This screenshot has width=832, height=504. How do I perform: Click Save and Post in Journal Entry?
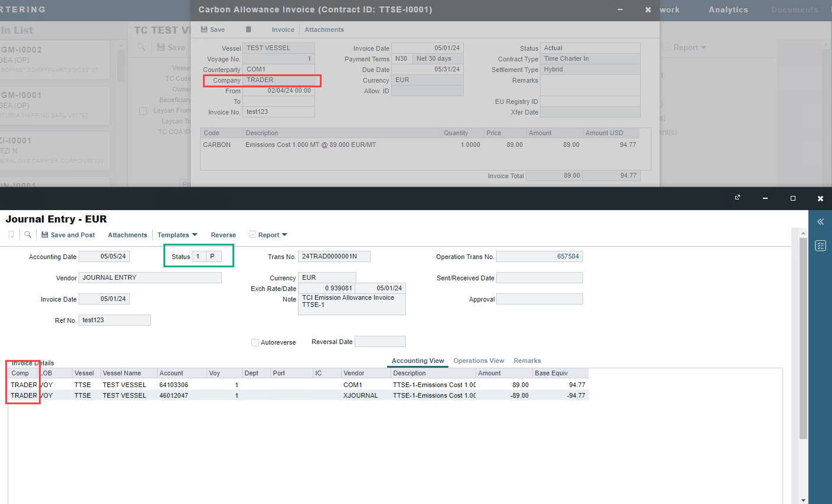[x=68, y=235]
